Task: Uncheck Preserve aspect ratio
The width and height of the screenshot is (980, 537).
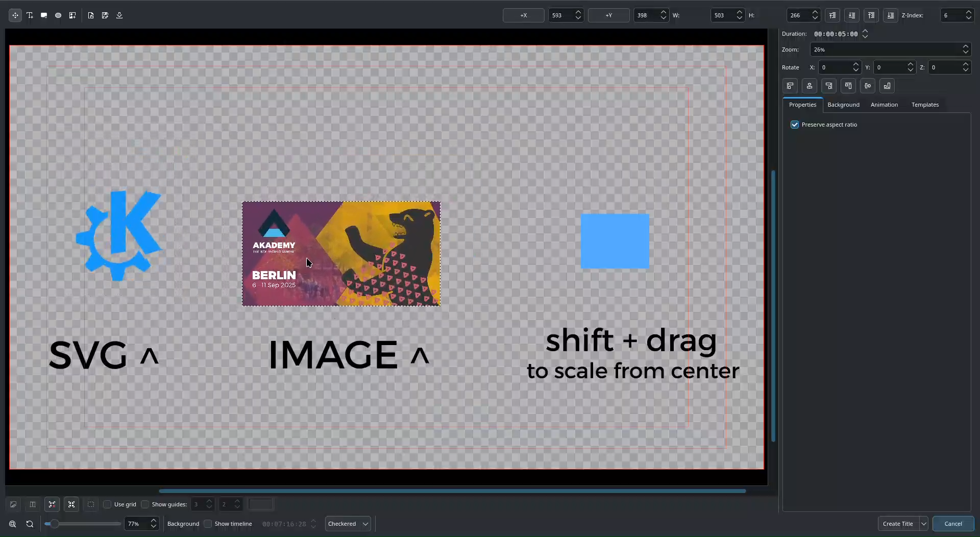Action: coord(795,125)
